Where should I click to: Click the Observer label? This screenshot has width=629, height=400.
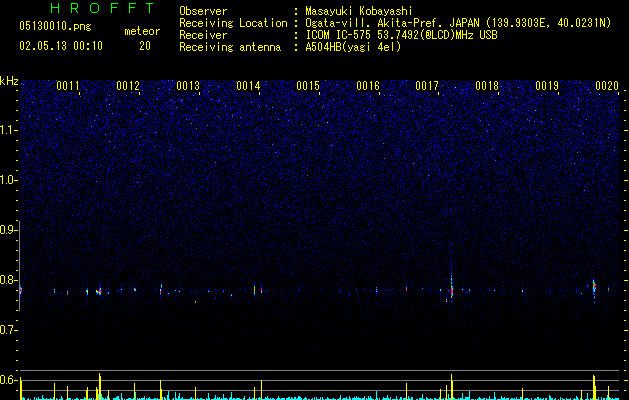(203, 11)
